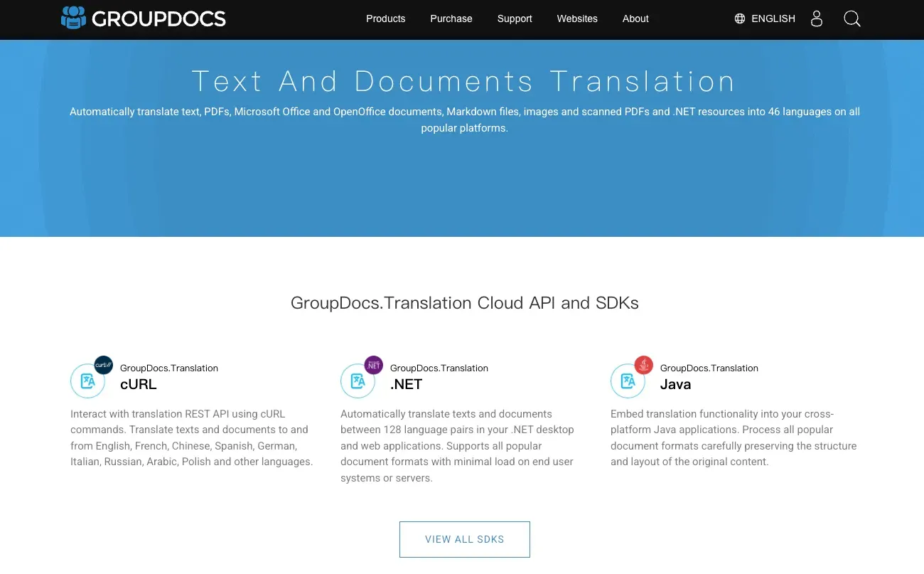This screenshot has height=574, width=924.
Task: Click the search magnifier icon
Action: tap(852, 18)
